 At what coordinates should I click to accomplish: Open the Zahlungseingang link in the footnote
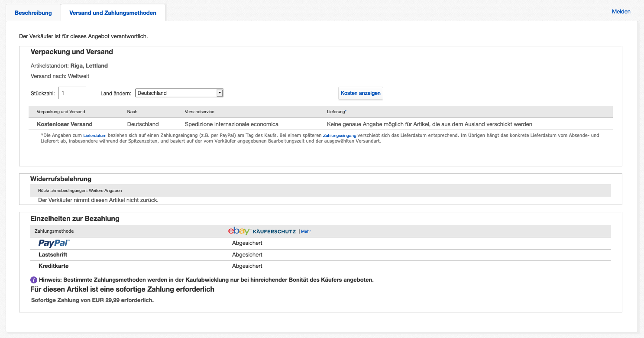point(340,136)
